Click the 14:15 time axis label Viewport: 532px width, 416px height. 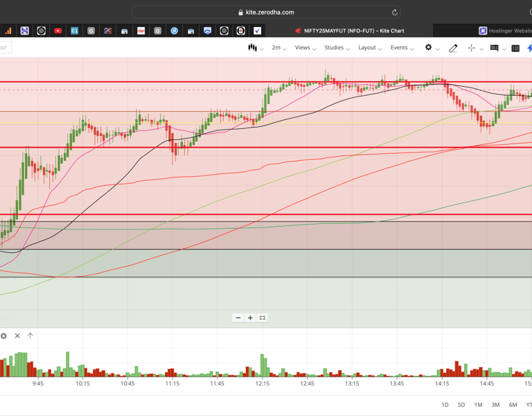(442, 383)
